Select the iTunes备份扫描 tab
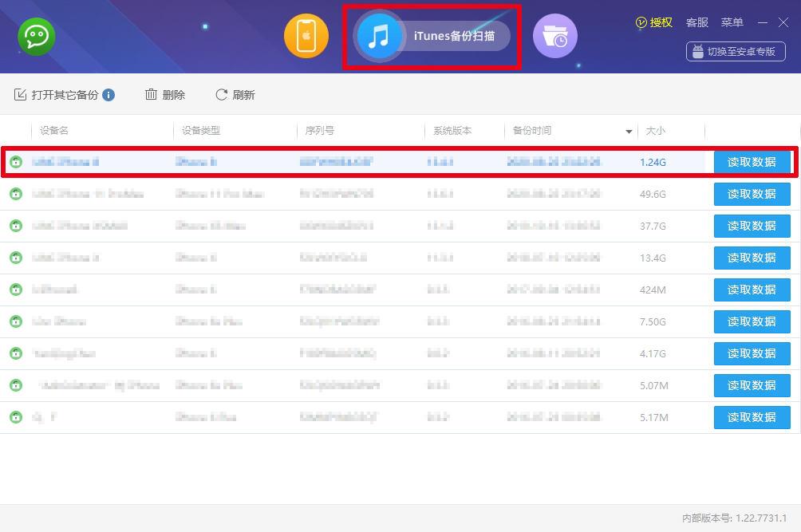Viewport: 801px width, 532px height. (x=432, y=36)
